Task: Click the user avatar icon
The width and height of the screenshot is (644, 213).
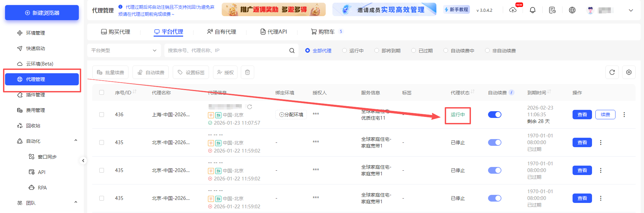Action: [591, 10]
